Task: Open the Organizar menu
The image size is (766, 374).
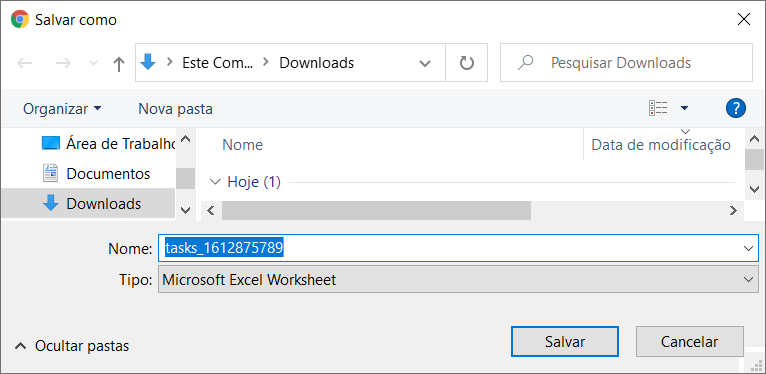Action: 62,108
